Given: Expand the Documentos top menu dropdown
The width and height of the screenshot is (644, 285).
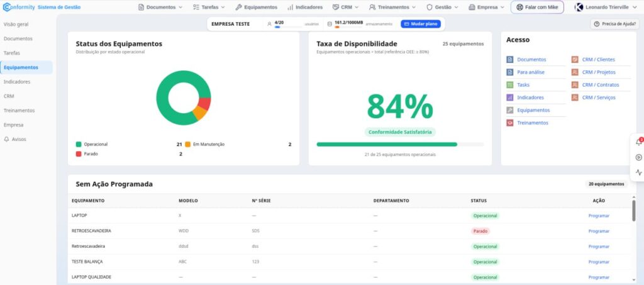Looking at the screenshot, I should (180, 8).
